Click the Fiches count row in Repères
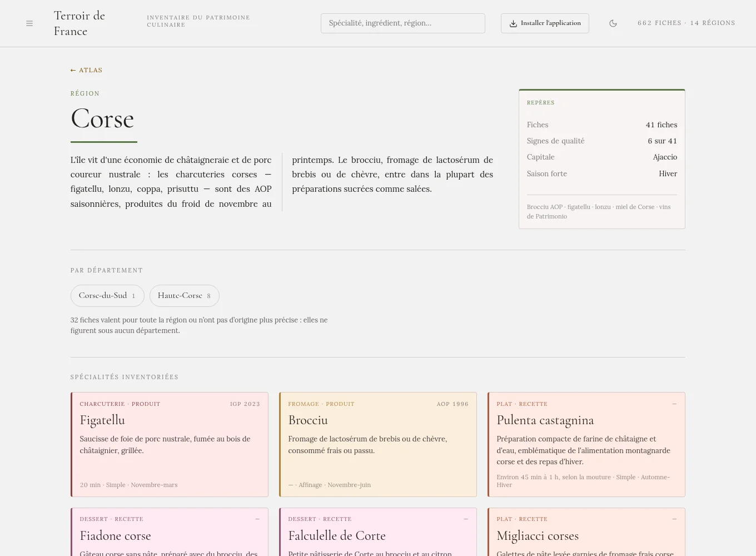 (602, 125)
